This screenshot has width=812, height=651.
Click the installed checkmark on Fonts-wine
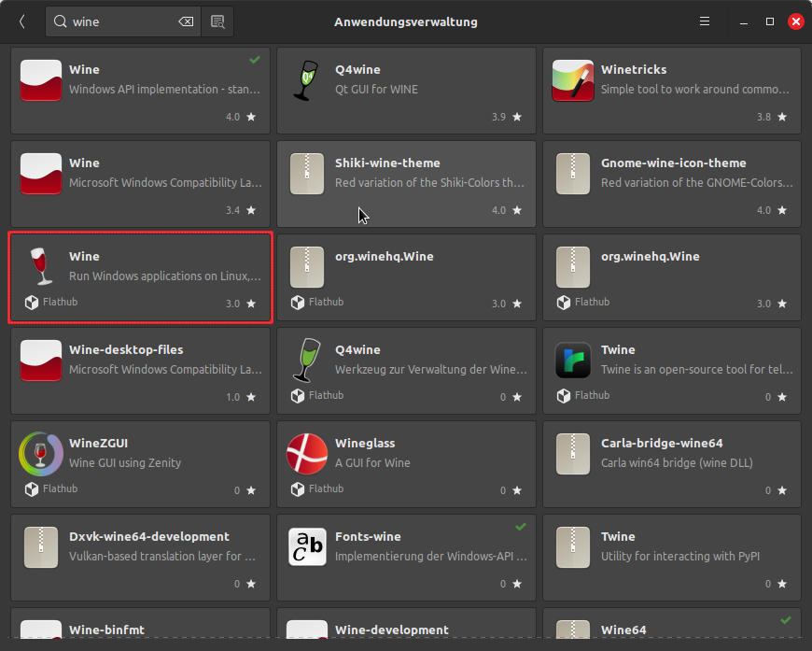pyautogui.click(x=521, y=527)
